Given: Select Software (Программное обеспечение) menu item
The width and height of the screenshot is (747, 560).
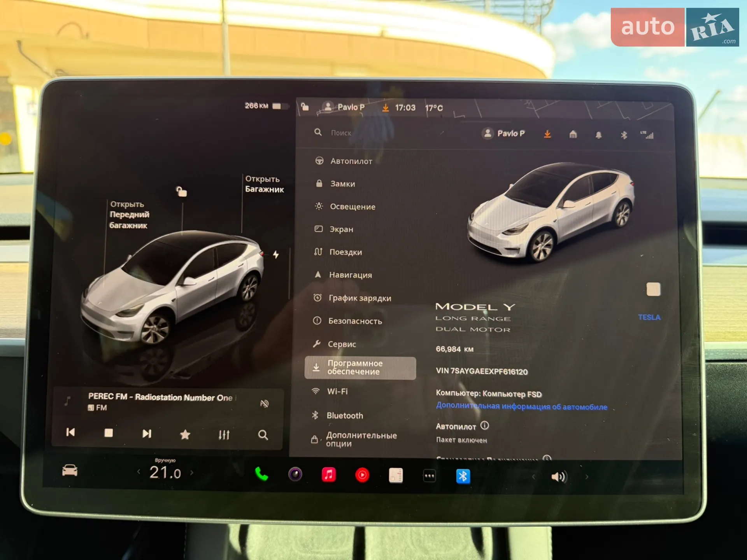Looking at the screenshot, I should [x=360, y=367].
